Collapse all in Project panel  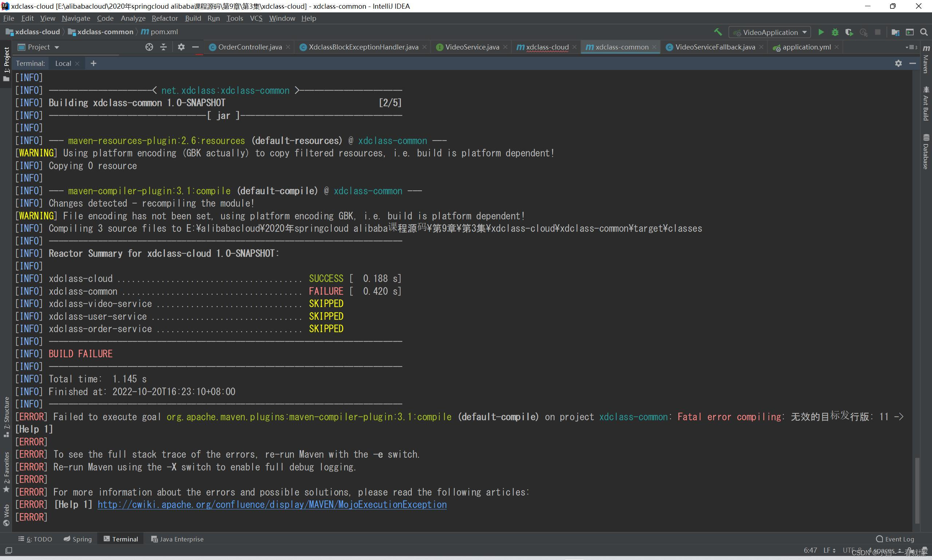163,47
